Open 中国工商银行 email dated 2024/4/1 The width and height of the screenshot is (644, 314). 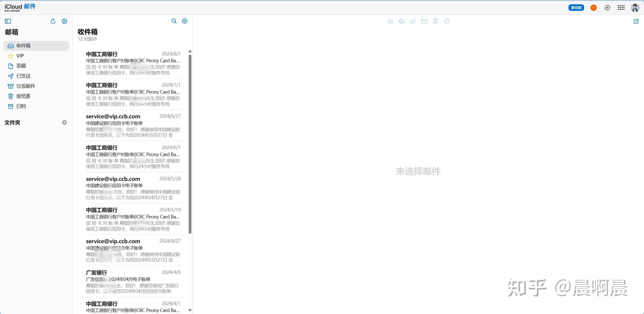tap(133, 306)
